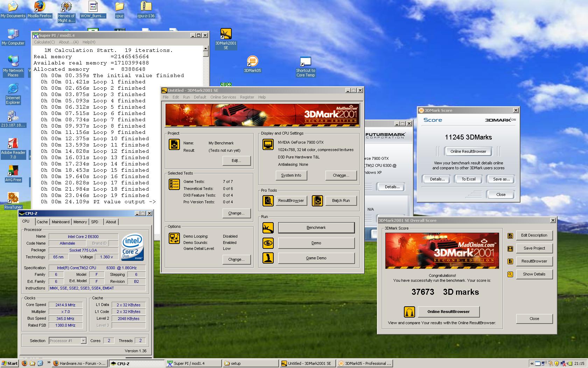Screen dimensions: 588x368
Task: Click Online ResultBrowser in 3DMark Score dialog
Action: [x=468, y=151]
